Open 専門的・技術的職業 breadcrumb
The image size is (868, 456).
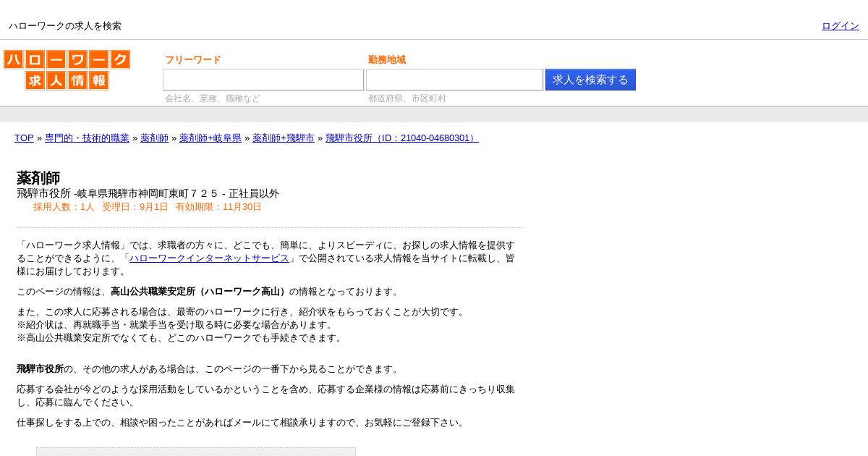tap(87, 138)
